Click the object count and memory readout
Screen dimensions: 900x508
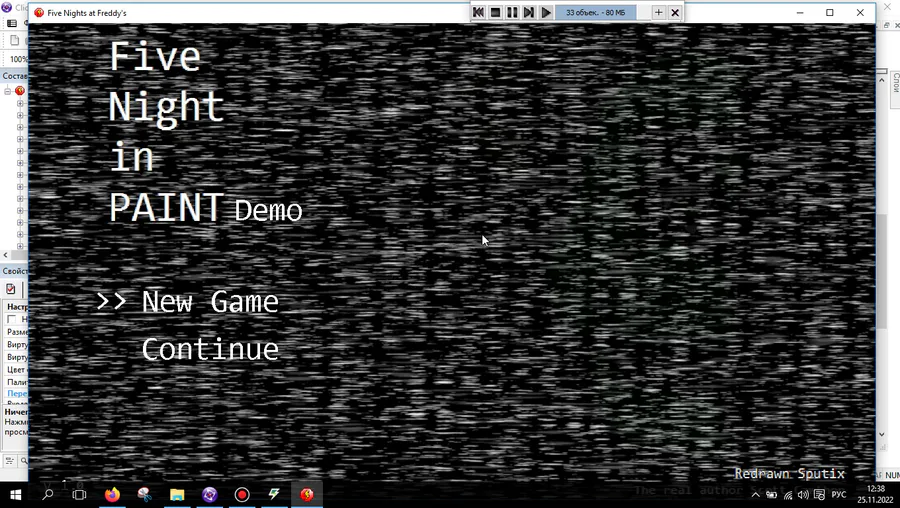tap(596, 13)
